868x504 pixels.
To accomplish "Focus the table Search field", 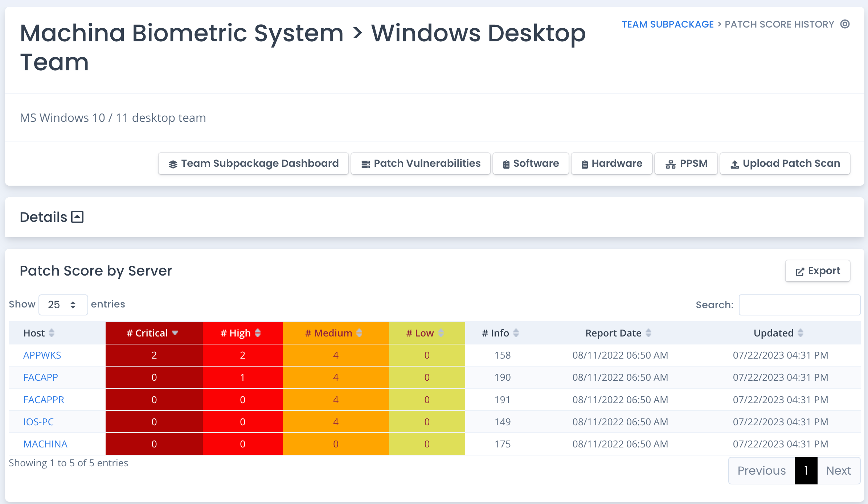I will 799,305.
